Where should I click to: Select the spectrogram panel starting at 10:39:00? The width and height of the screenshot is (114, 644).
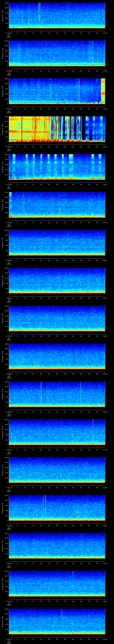point(57,394)
